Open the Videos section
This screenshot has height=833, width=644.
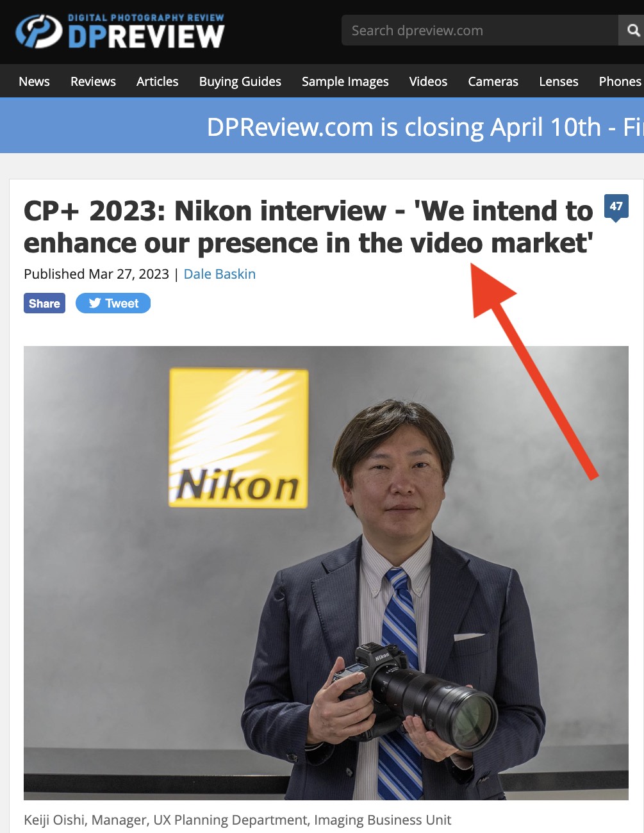[428, 81]
